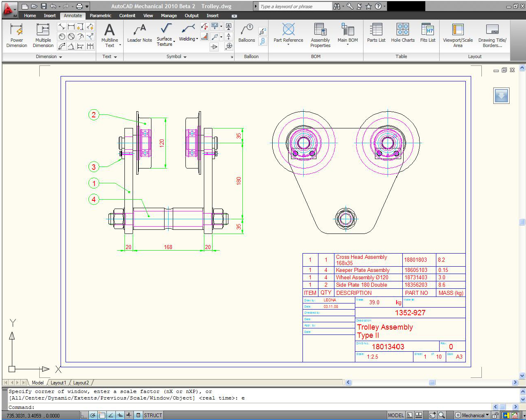The height and width of the screenshot is (420, 526).
Task: Switch to the Parametric ribbon tab
Action: point(100,16)
